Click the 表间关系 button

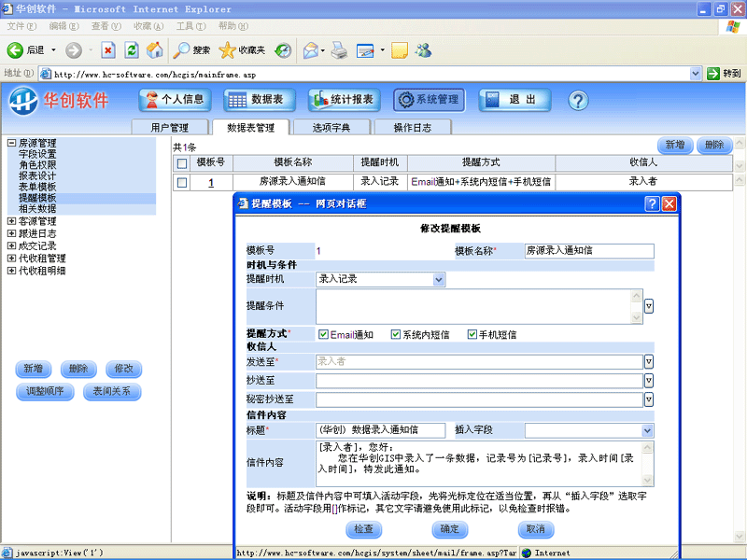click(112, 391)
